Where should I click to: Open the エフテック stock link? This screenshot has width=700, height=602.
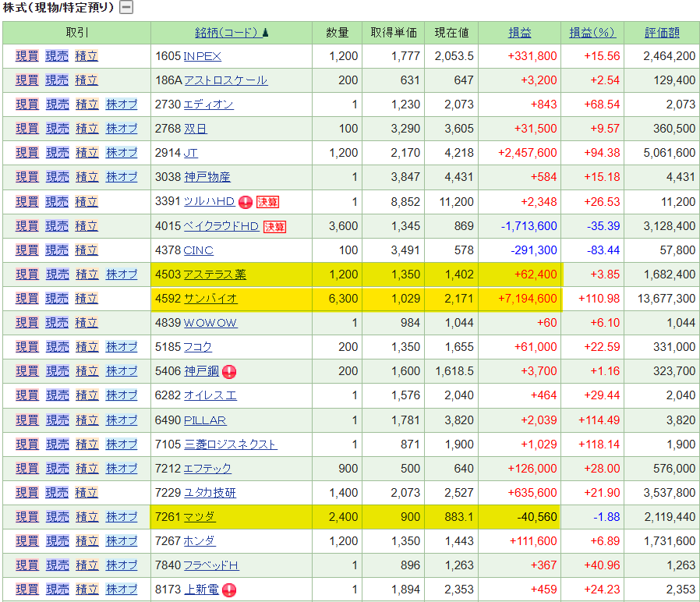207,469
